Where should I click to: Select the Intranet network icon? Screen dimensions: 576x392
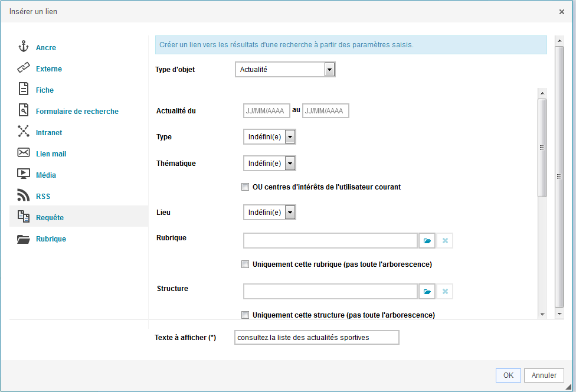coord(24,131)
